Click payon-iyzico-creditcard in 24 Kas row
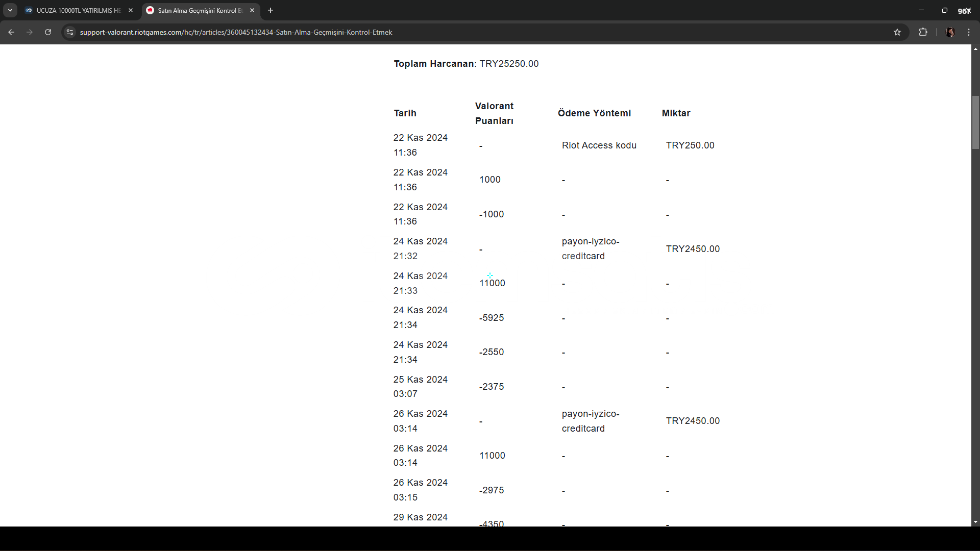 click(x=591, y=248)
